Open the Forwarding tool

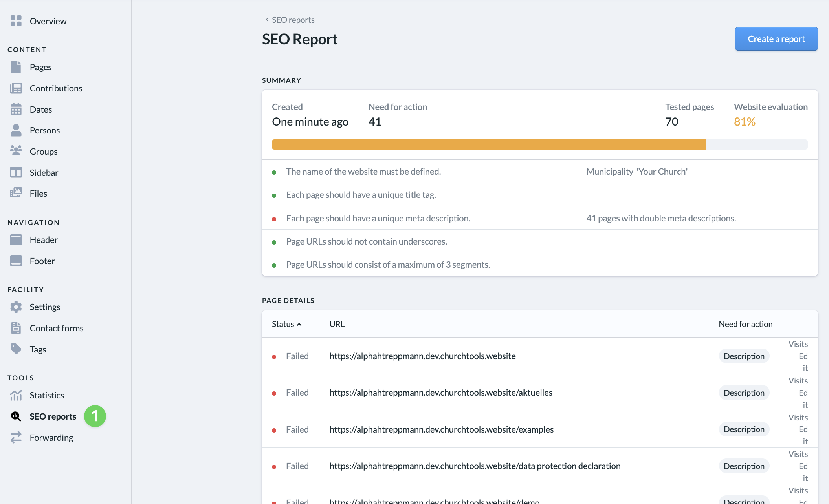(x=51, y=438)
